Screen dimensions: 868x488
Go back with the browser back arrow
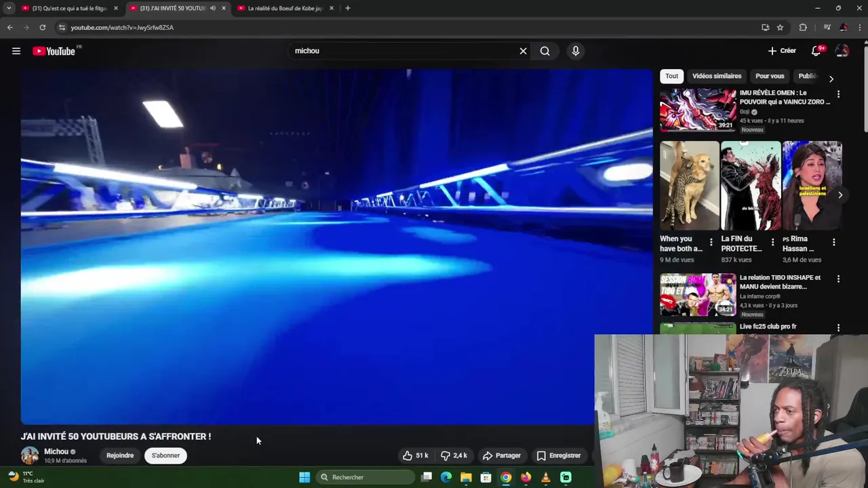tap(9, 27)
